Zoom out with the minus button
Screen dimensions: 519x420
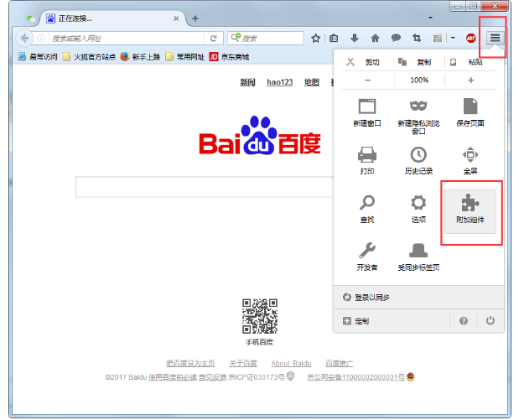367,80
